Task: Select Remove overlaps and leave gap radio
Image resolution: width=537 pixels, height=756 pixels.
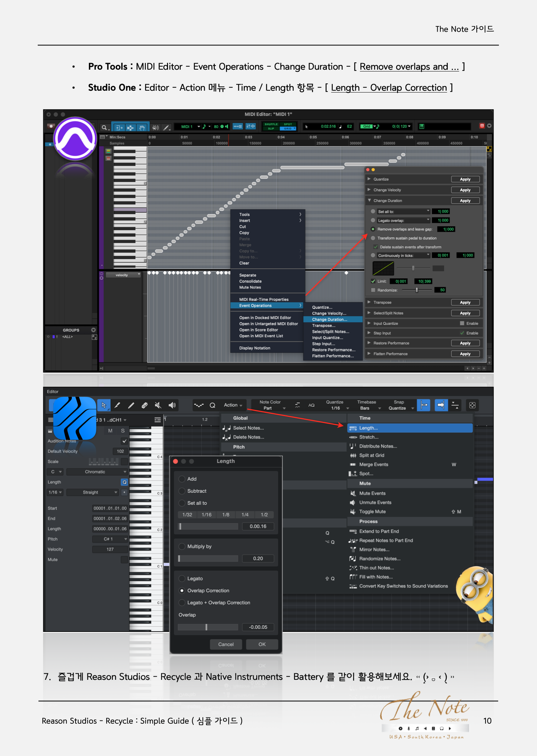Action: click(373, 229)
